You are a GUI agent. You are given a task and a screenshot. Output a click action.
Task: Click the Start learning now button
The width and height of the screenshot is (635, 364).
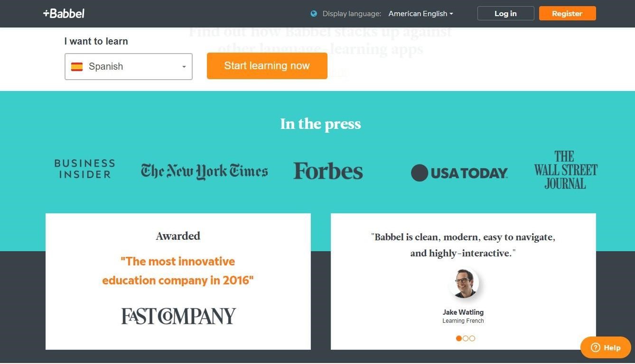tap(267, 66)
